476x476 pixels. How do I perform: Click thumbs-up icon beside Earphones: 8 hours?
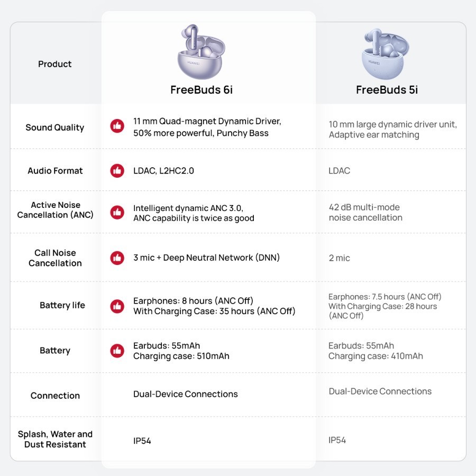pos(117,306)
